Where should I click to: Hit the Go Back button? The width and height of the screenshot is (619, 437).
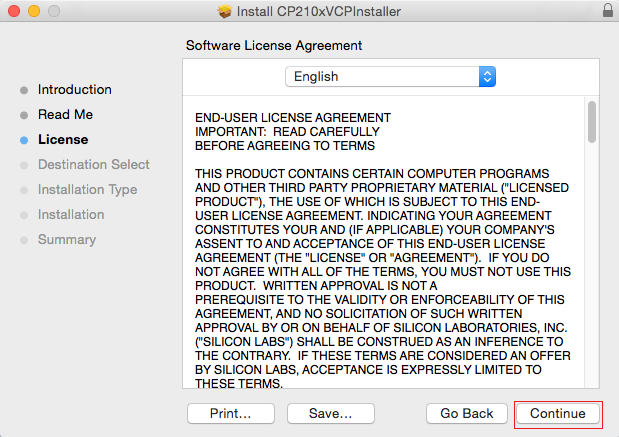467,413
